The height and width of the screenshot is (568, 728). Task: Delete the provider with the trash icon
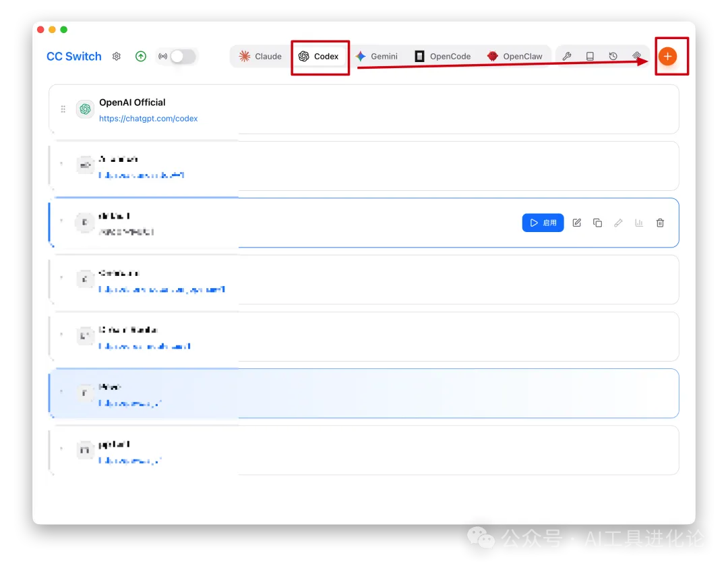(x=660, y=223)
